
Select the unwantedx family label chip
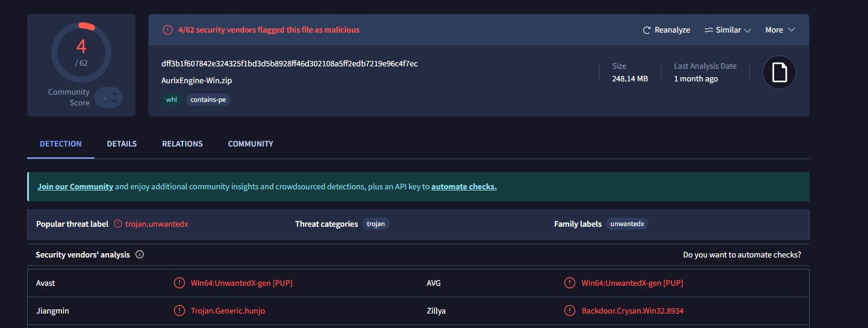(x=627, y=224)
